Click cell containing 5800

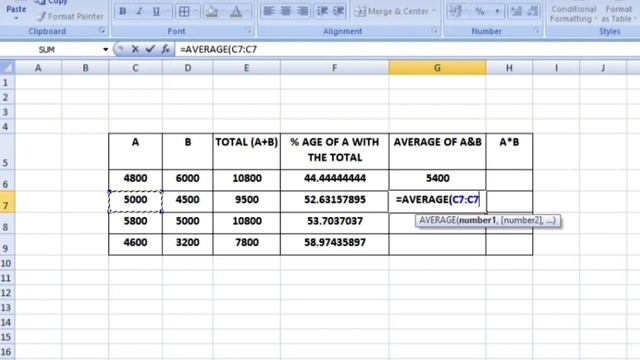pos(135,223)
